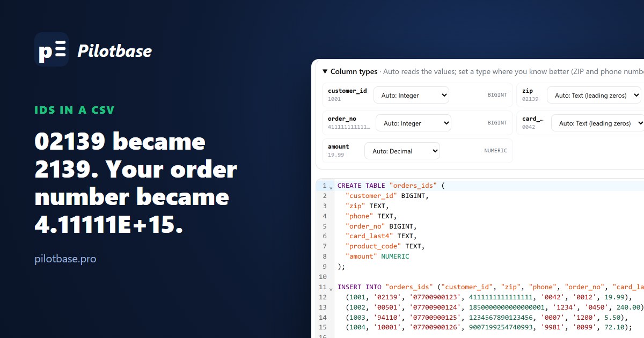Click sample value 02139 under zip
Image resolution: width=644 pixels, height=338 pixels.
530,99
